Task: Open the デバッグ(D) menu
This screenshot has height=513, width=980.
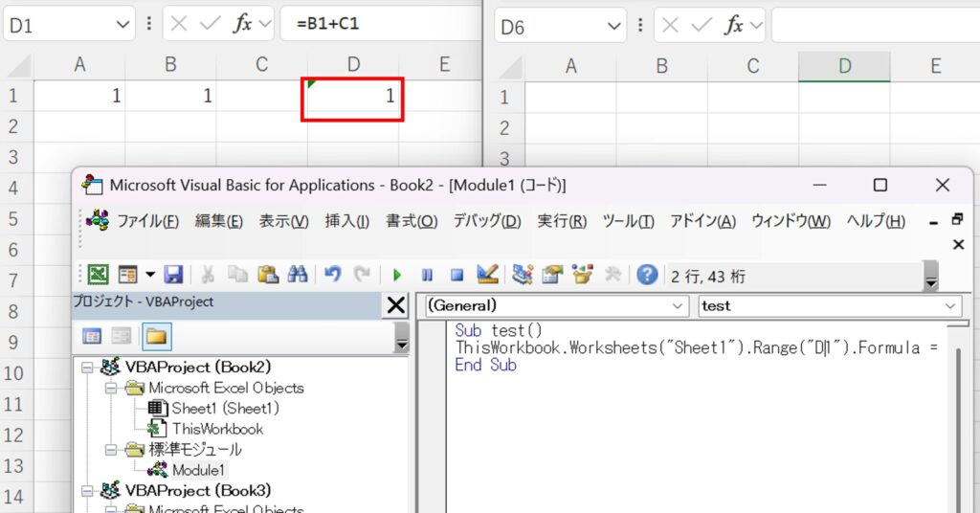Action: click(487, 221)
